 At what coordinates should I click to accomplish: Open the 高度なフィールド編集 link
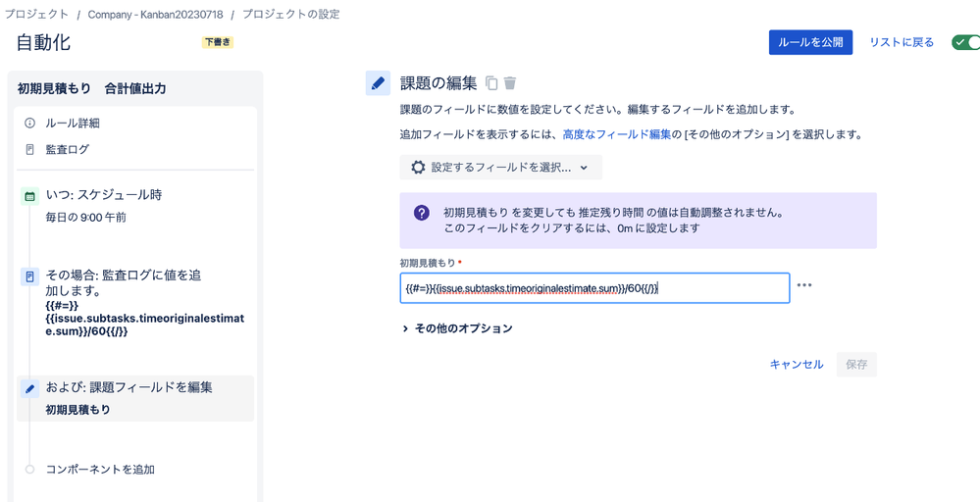click(617, 134)
